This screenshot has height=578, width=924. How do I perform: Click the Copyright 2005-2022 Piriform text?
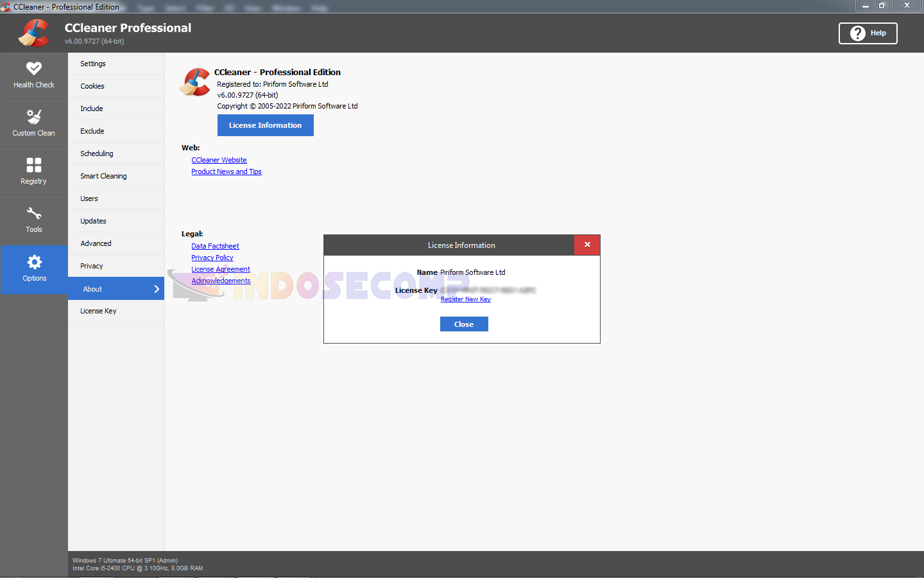point(287,106)
